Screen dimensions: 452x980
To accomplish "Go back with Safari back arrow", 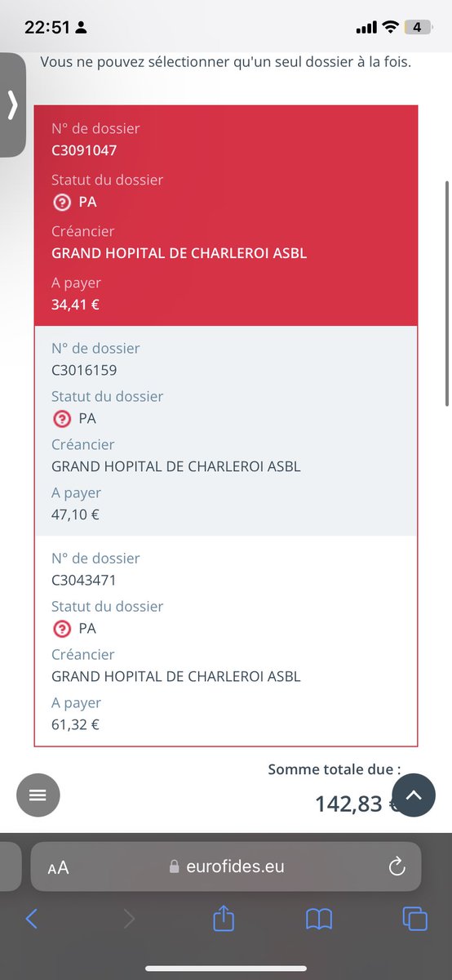I will point(31,920).
